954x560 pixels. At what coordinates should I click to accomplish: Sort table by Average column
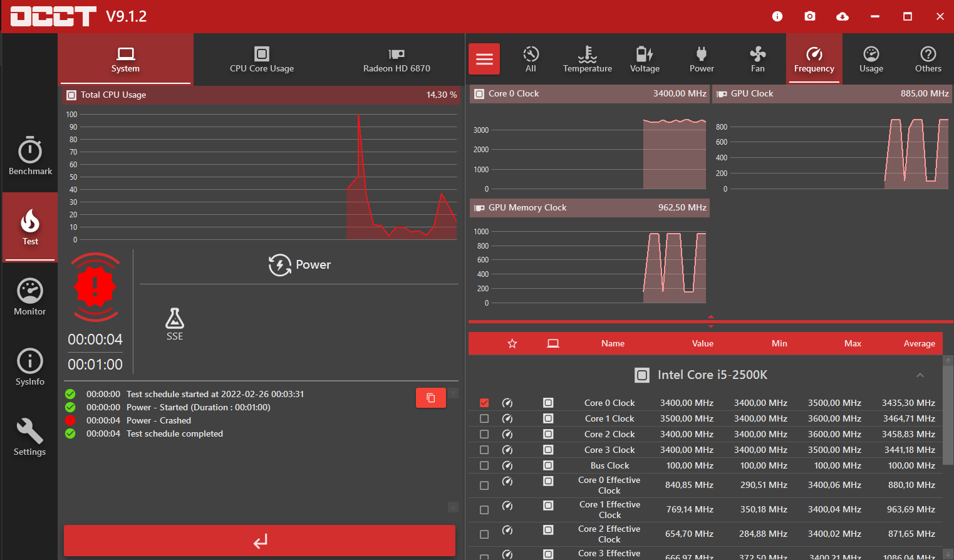919,343
